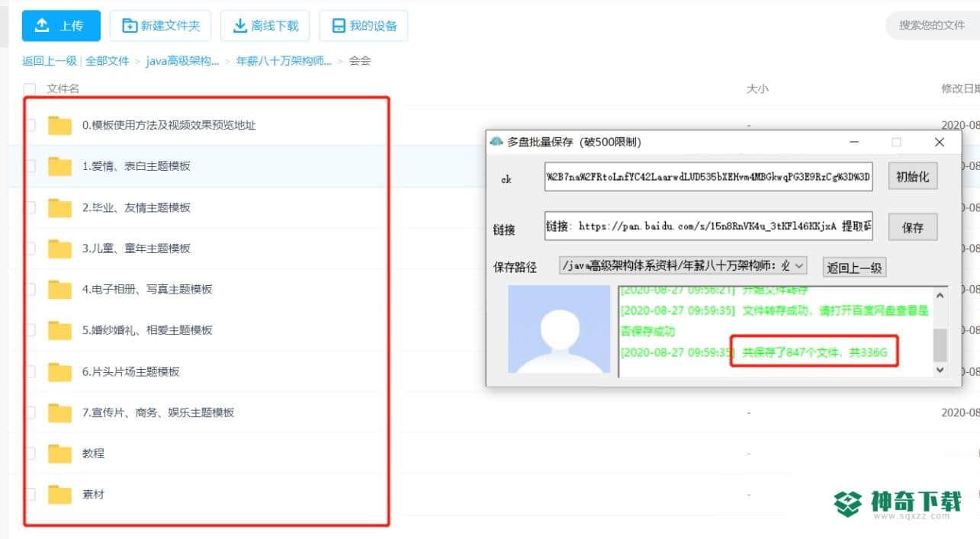The width and height of the screenshot is (980, 539).
Task: Click log line 文件转存成功 message
Action: click(x=775, y=321)
